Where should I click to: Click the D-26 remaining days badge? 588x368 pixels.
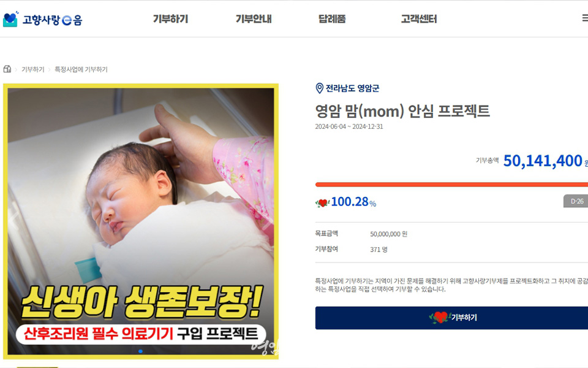click(x=576, y=201)
